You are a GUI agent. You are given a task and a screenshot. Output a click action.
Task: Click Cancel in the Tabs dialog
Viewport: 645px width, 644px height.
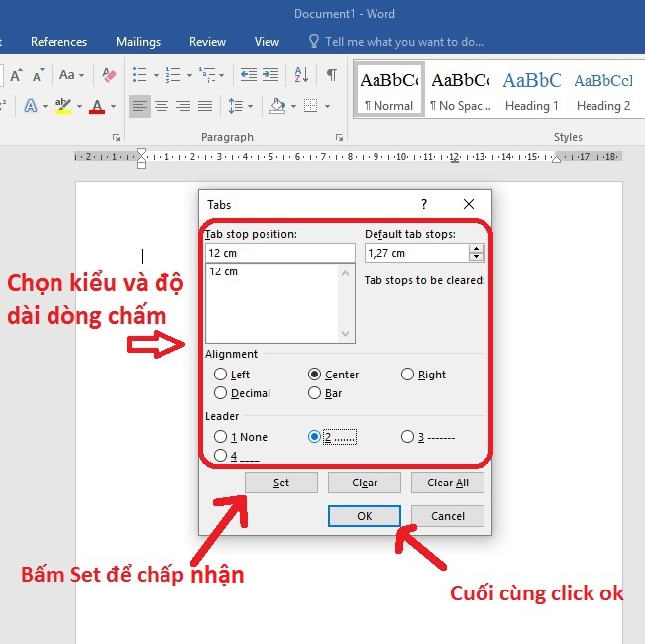[448, 516]
